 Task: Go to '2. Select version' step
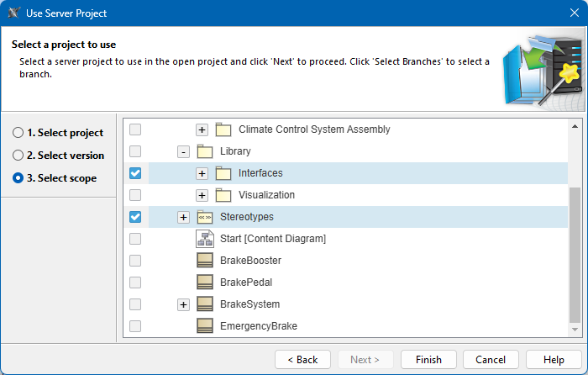18,156
